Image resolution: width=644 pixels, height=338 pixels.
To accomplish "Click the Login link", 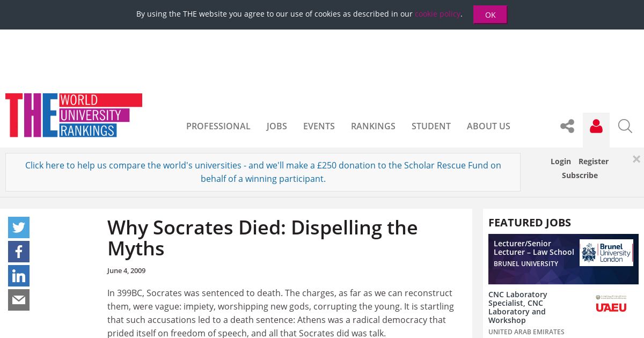I will [x=561, y=161].
